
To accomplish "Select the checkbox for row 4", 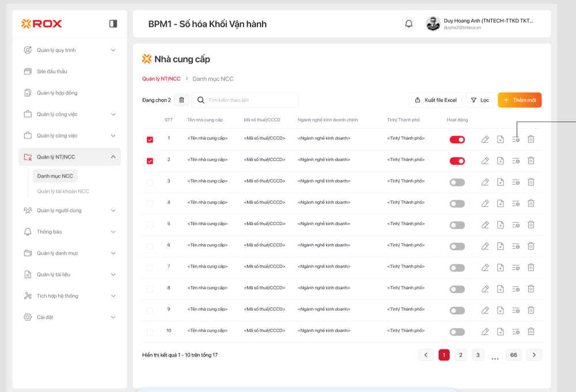I will click(150, 203).
